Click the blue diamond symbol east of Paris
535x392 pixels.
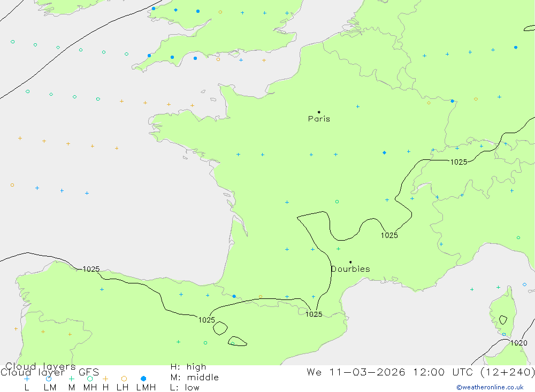pyautogui.click(x=385, y=152)
